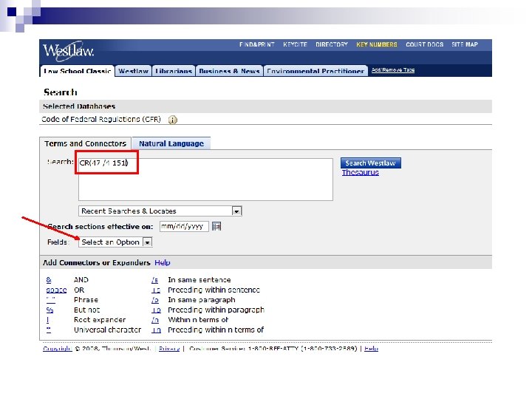Image resolution: width=532 pixels, height=399 pixels.
Task: Select the Terms and Connectors tab
Action: point(86,143)
